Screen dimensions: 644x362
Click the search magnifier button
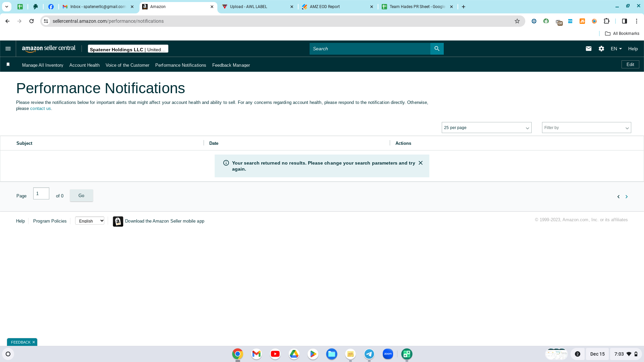[437, 49]
